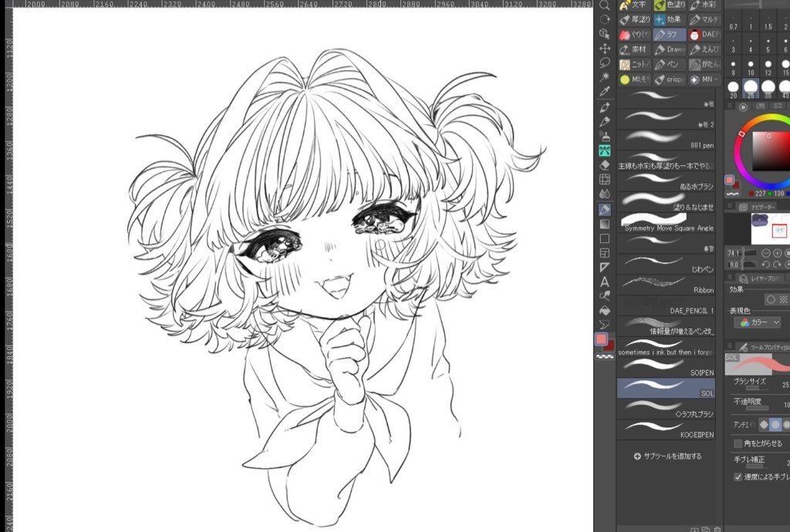Select the じわペン brush
Screen dimensions: 790x532
coord(666,264)
